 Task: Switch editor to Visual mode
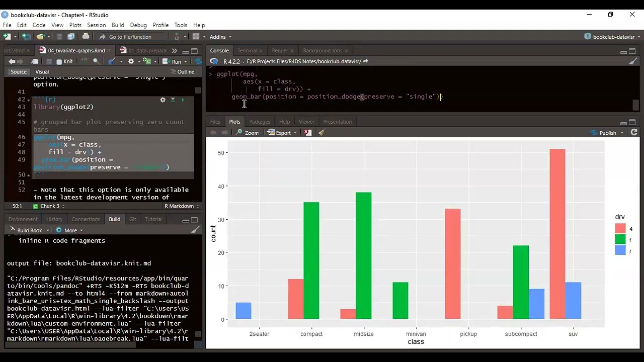click(x=42, y=72)
